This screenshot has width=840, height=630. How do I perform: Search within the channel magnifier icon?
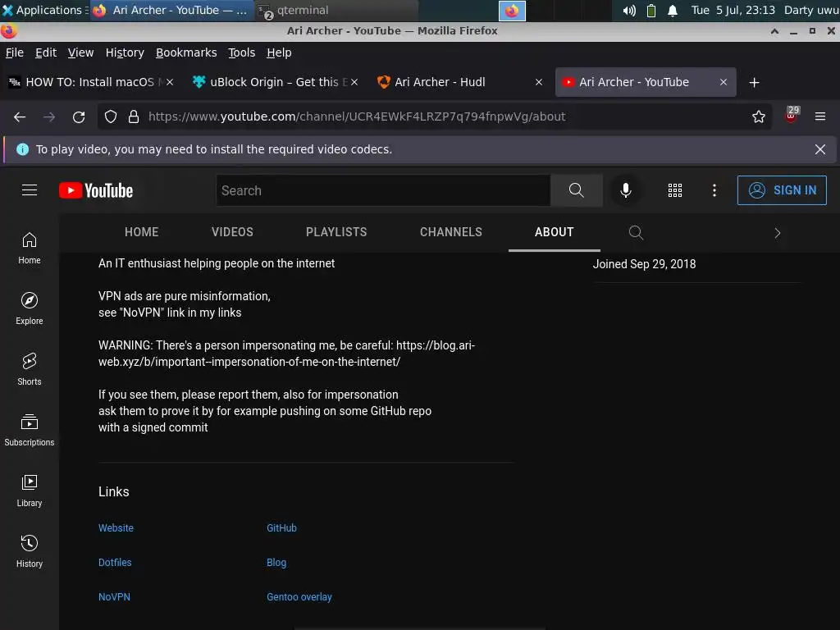[636, 232]
